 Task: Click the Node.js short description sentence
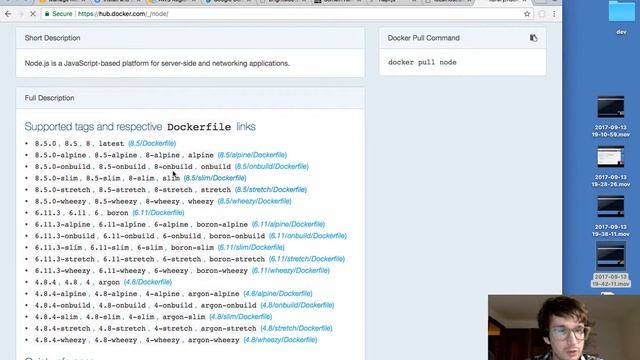[157, 63]
